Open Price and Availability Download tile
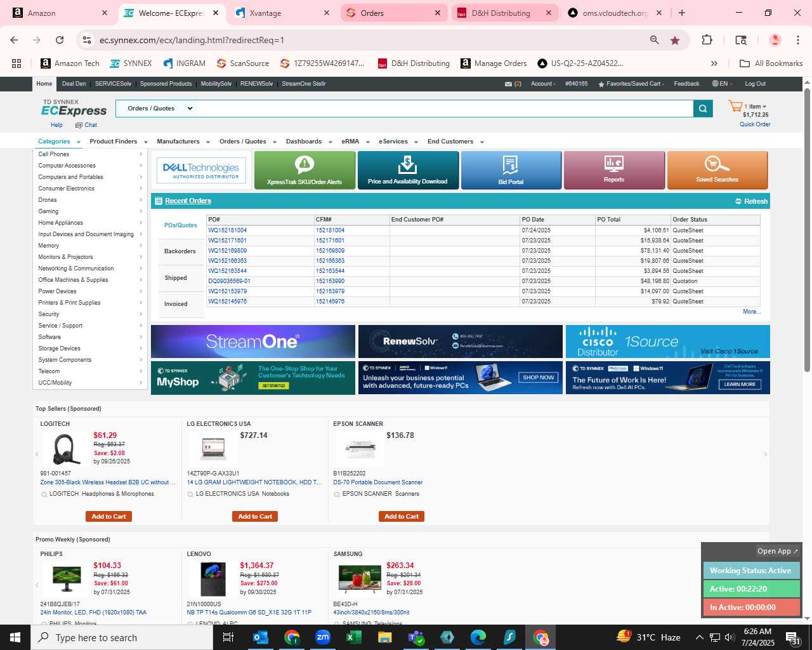The height and width of the screenshot is (650, 812). click(407, 170)
